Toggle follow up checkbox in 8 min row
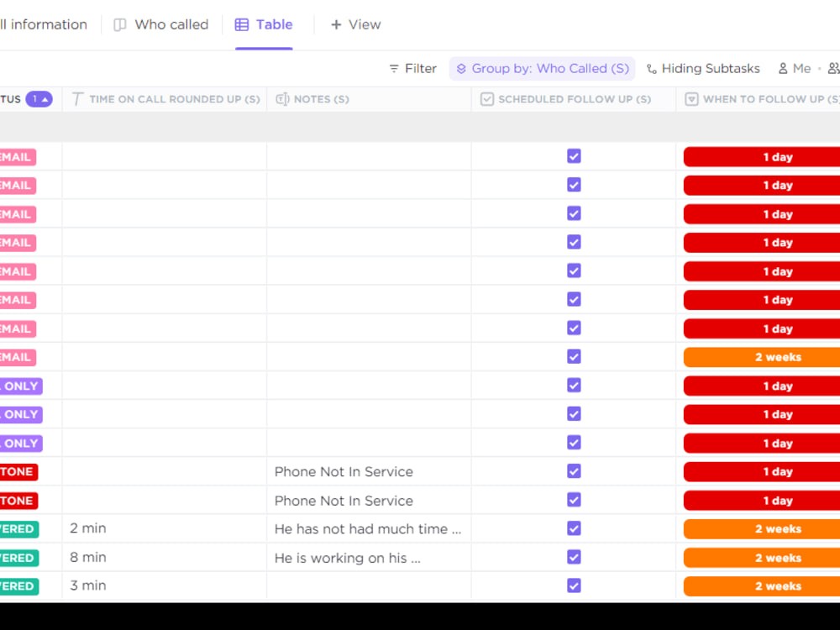The image size is (840, 630). (x=574, y=558)
